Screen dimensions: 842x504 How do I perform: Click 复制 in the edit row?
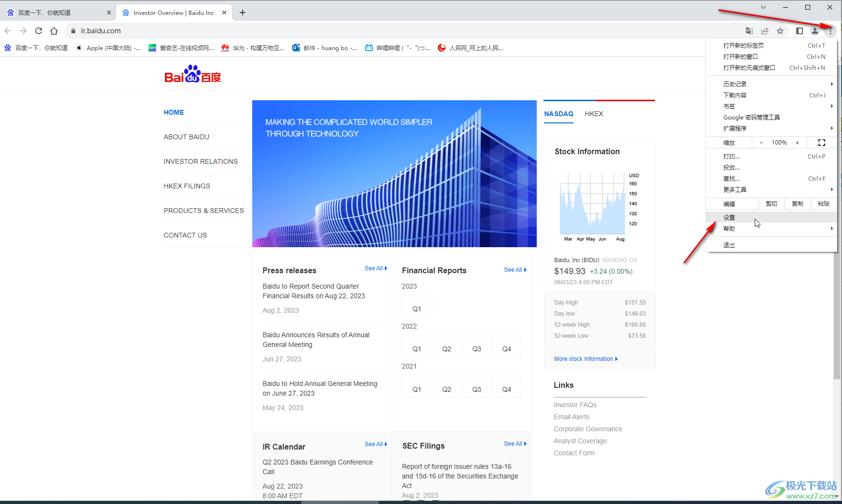tap(798, 204)
